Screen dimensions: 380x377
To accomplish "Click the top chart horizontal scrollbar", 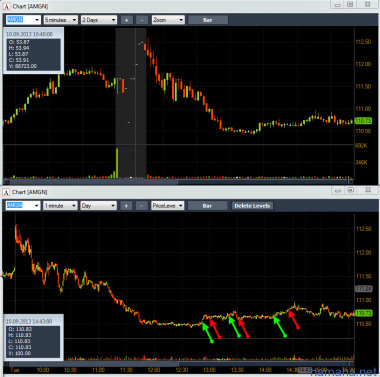I will pos(179,182).
